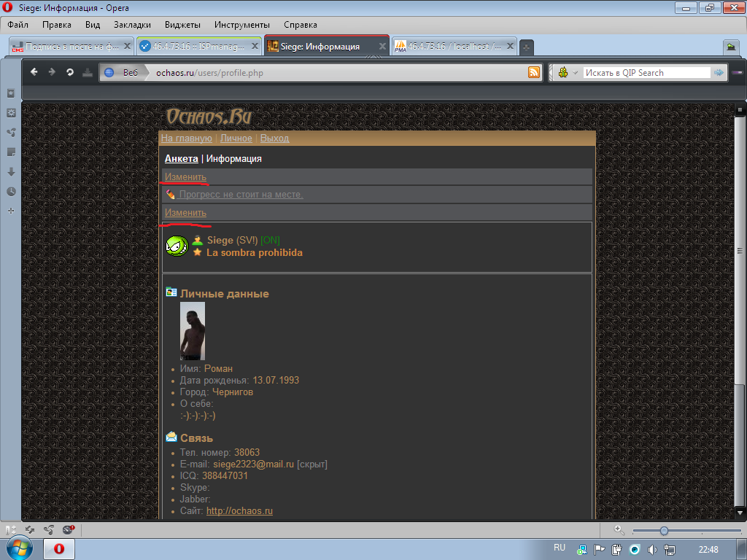Open the closed tabs trash icon
This screenshot has height=560, width=747.
[x=731, y=46]
